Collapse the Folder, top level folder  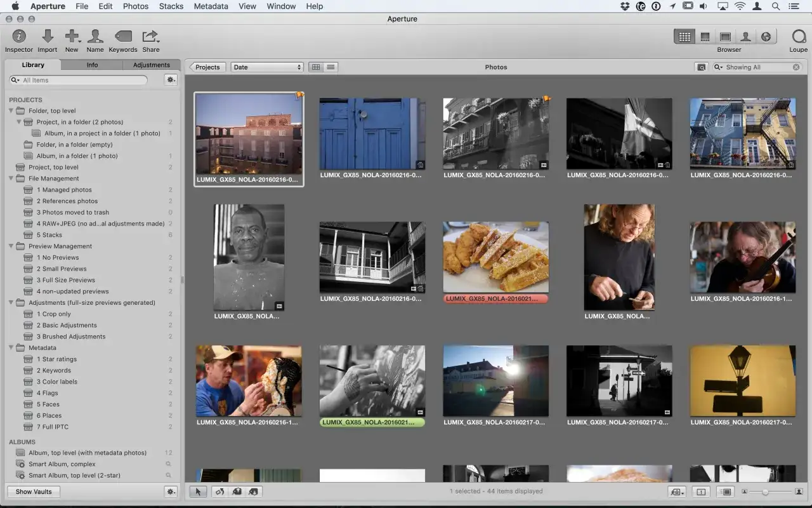[11, 110]
